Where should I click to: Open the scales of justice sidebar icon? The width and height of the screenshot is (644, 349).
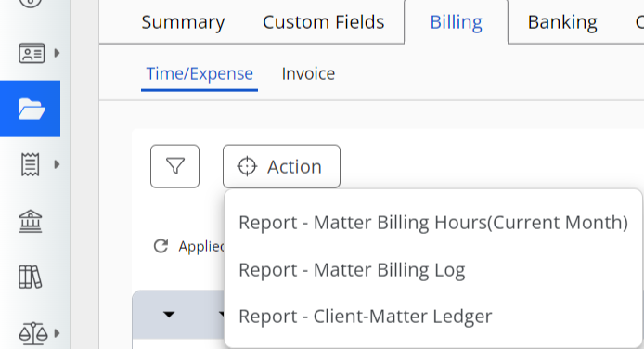[32, 333]
